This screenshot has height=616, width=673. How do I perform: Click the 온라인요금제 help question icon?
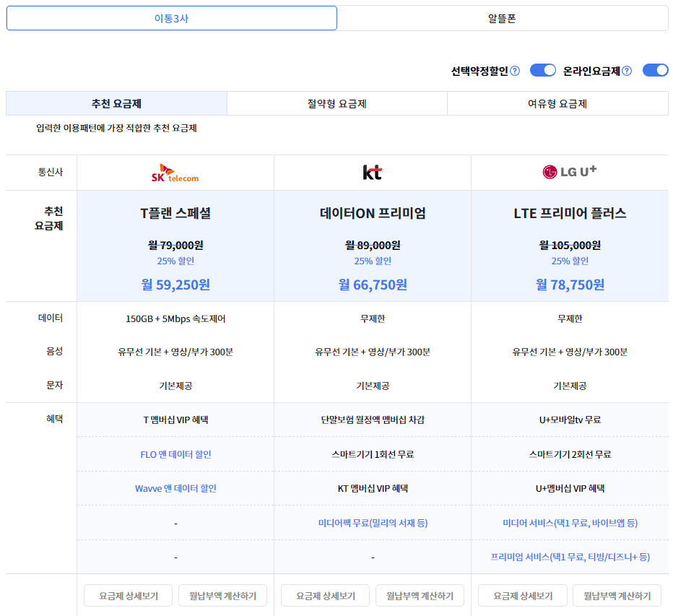click(627, 71)
